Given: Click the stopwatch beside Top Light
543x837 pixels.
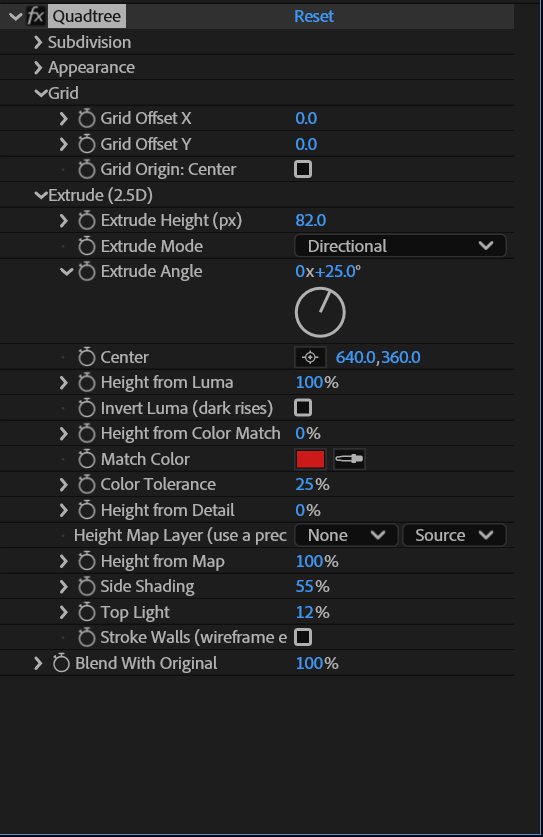Looking at the screenshot, I should [86, 612].
